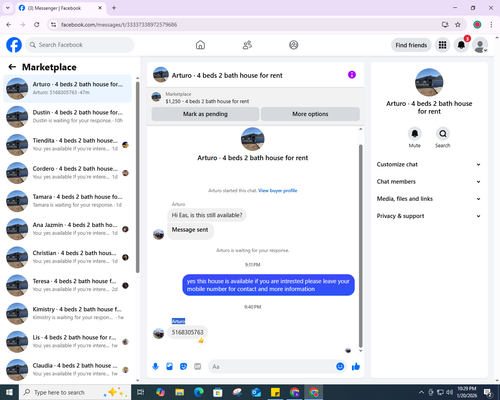
Task: Open the Cordero conversation
Action: (67, 173)
